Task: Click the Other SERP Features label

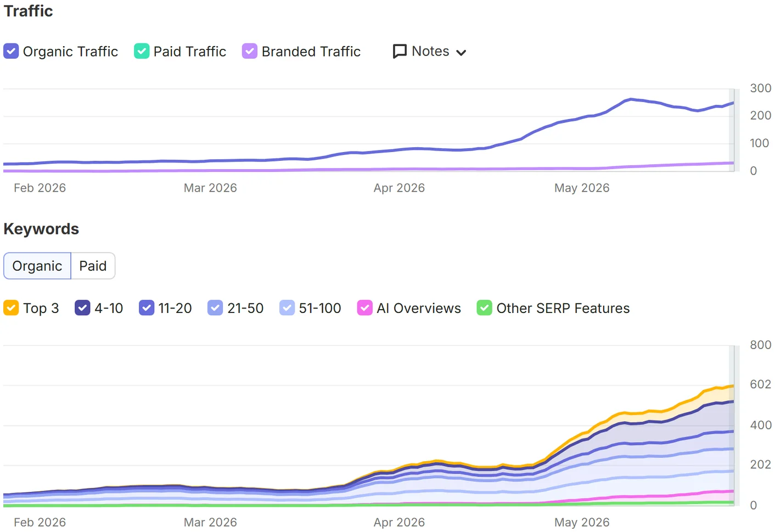Action: coord(563,308)
